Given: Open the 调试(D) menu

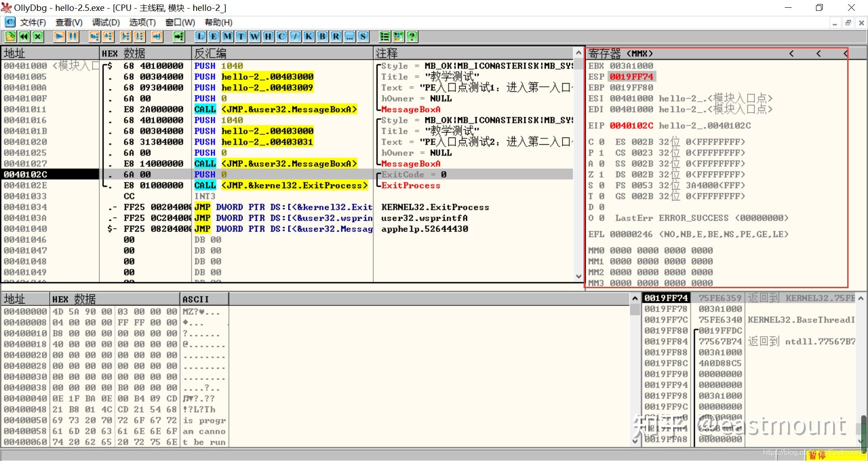Looking at the screenshot, I should click(106, 22).
